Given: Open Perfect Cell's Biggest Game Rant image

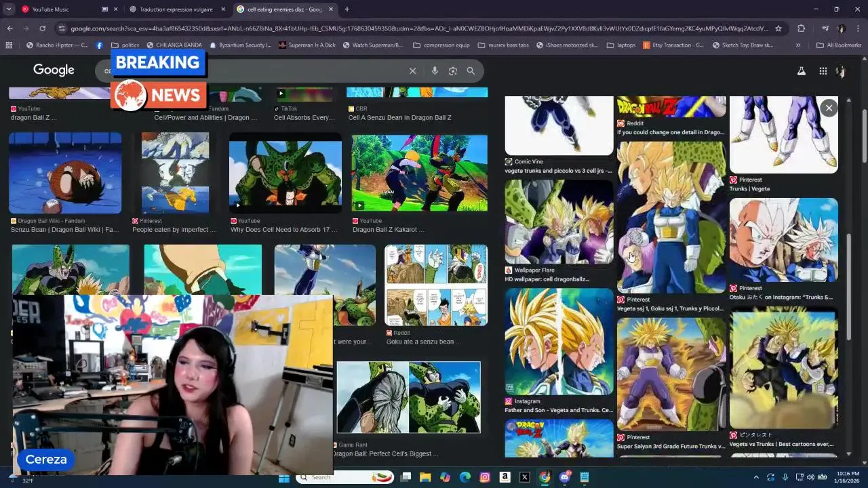Looking at the screenshot, I should pyautogui.click(x=408, y=397).
